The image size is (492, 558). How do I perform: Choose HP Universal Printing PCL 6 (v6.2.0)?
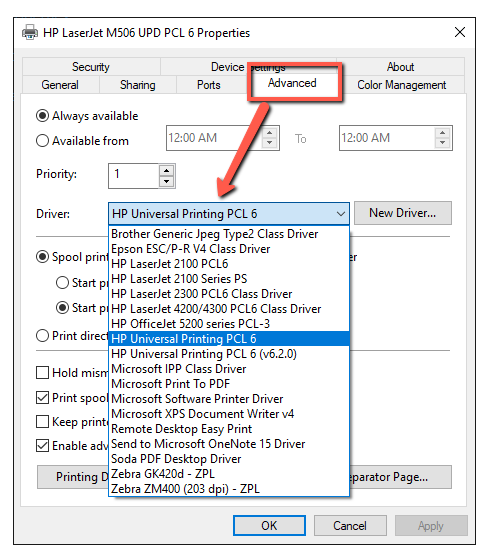click(x=229, y=354)
